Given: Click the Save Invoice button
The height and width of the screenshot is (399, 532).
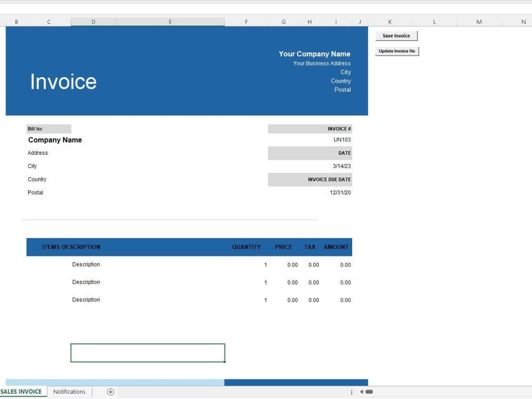Looking at the screenshot, I should point(396,36).
